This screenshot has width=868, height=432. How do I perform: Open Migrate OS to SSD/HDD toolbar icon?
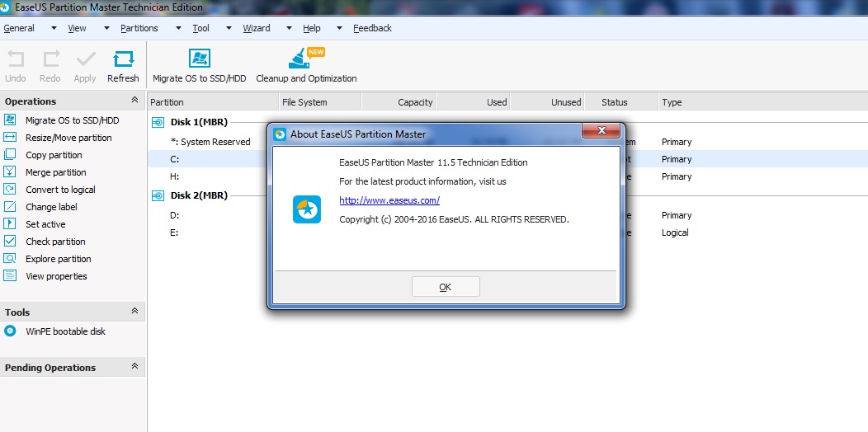(200, 58)
